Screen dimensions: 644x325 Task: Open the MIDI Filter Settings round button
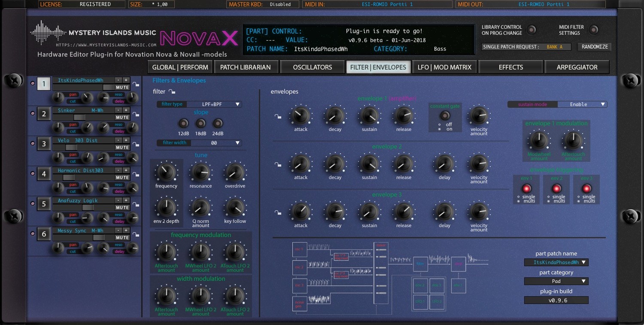(x=594, y=30)
